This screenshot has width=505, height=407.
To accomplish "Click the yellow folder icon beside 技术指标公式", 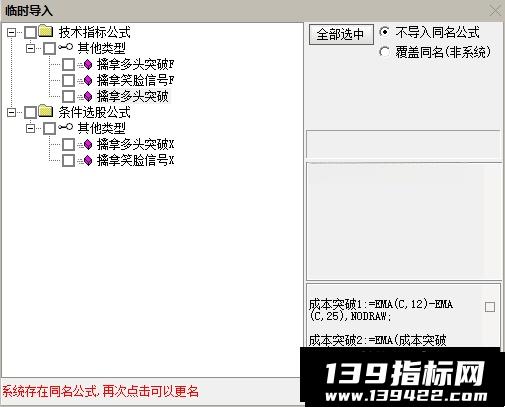I will tap(46, 31).
